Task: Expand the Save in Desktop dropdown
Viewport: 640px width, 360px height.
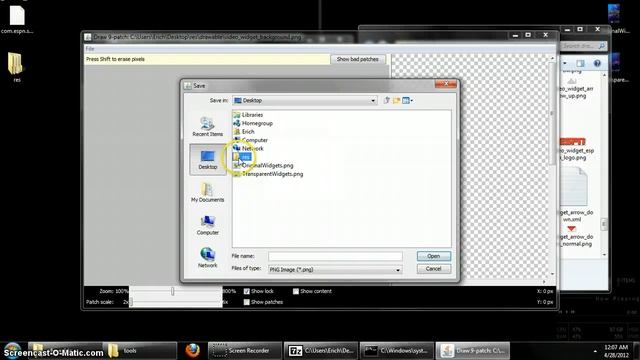Action: point(373,100)
